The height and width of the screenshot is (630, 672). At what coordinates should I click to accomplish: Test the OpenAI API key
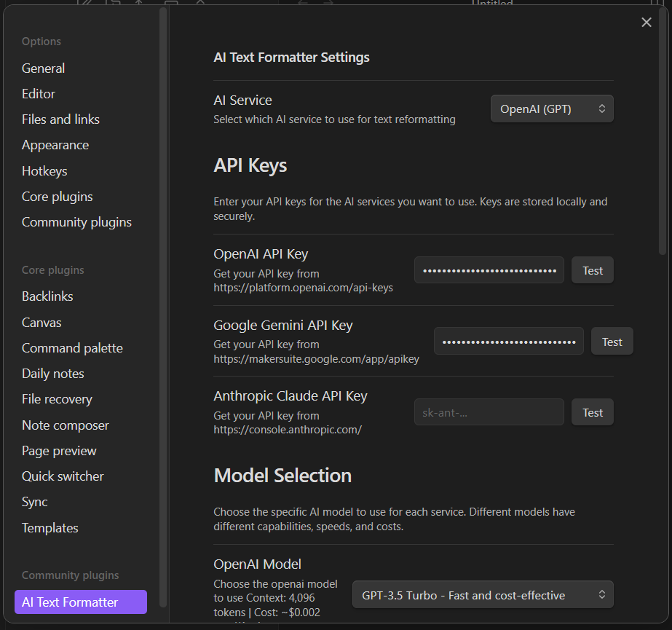(x=593, y=271)
